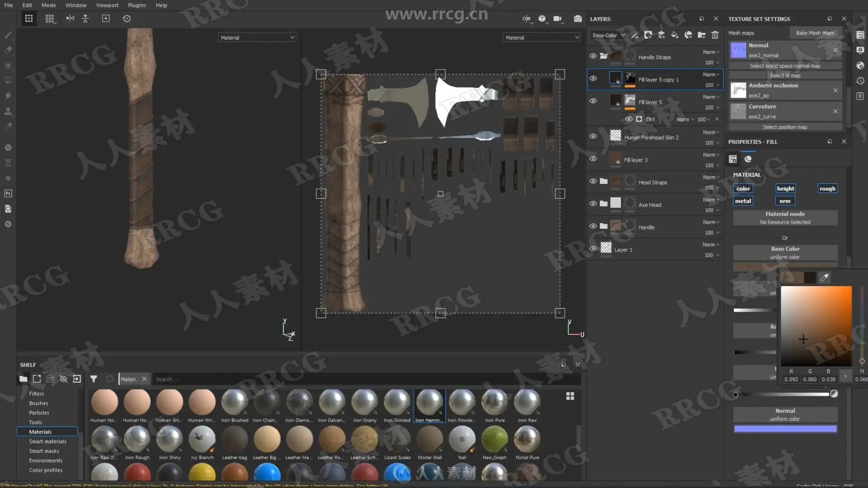Open the Base Color channel dropdown
868x488 pixels.
[x=608, y=35]
